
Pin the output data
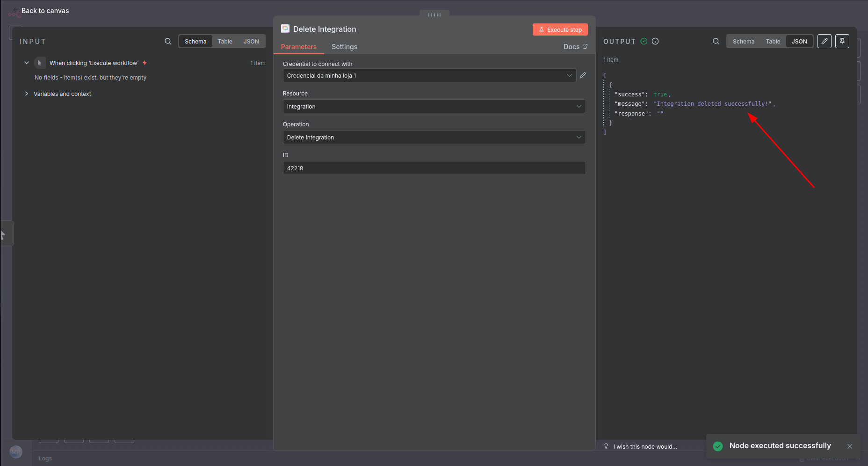point(842,41)
